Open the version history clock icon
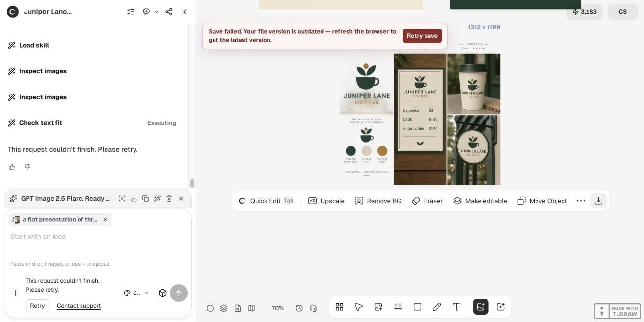644x322 pixels. [x=299, y=308]
